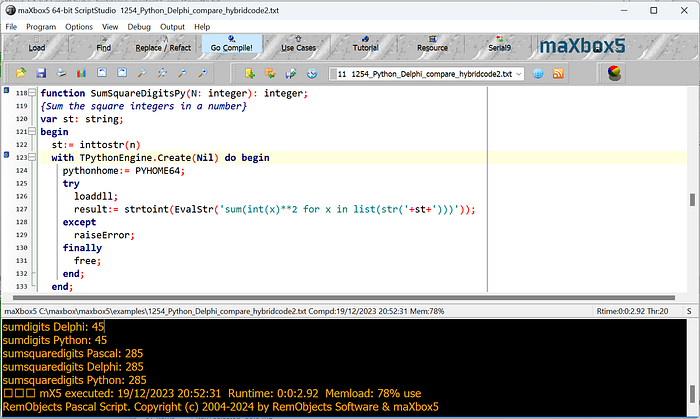Click the Serial9 toolbar button
700x419 pixels.
499,45
